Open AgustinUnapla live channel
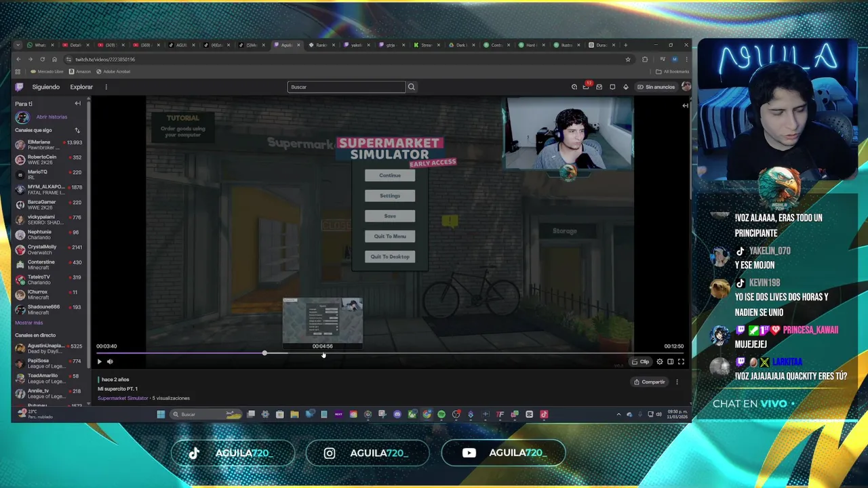Viewport: 868px width, 488px height. coord(49,348)
